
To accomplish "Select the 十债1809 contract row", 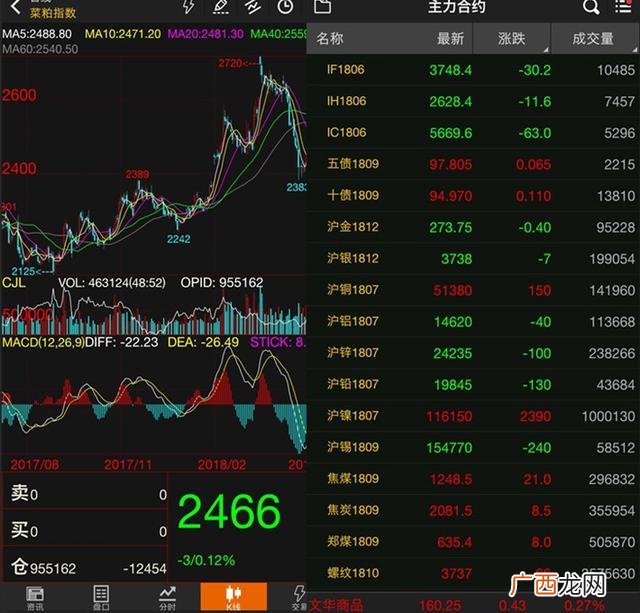I will click(473, 195).
